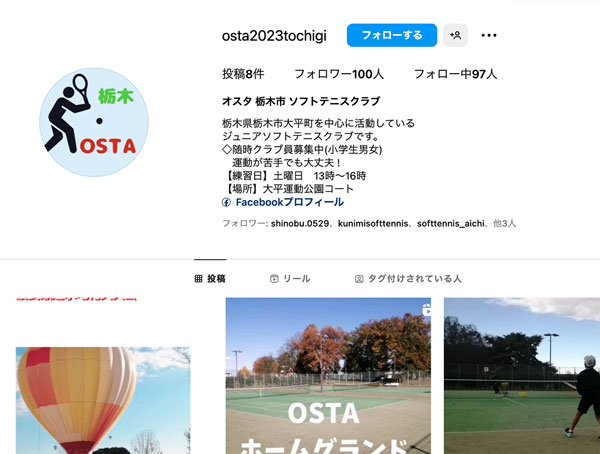Open follower shinobu.0529 profile
This screenshot has height=454, width=600.
point(300,224)
